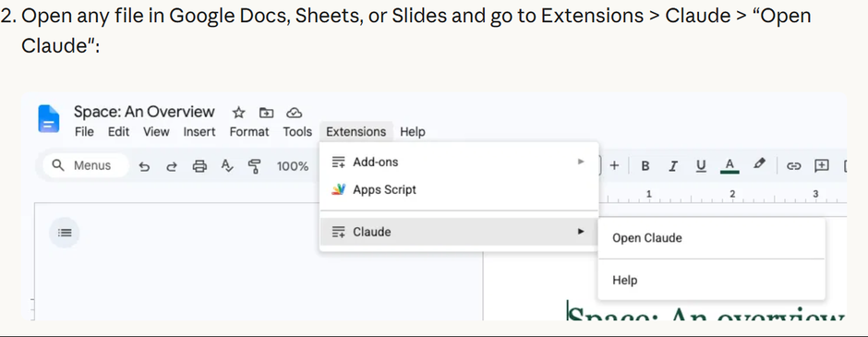Image resolution: width=868 pixels, height=337 pixels.
Task: Click the spelling and grammar check icon
Action: pyautogui.click(x=227, y=165)
